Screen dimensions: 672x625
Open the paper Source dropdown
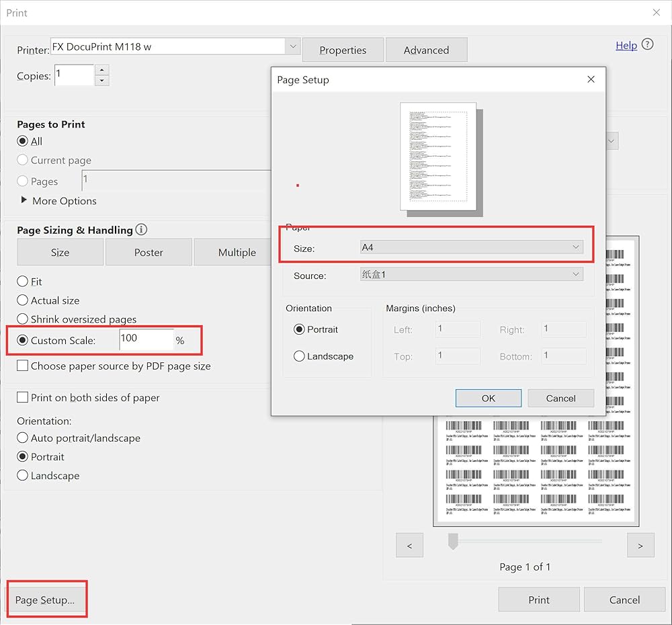click(x=471, y=274)
